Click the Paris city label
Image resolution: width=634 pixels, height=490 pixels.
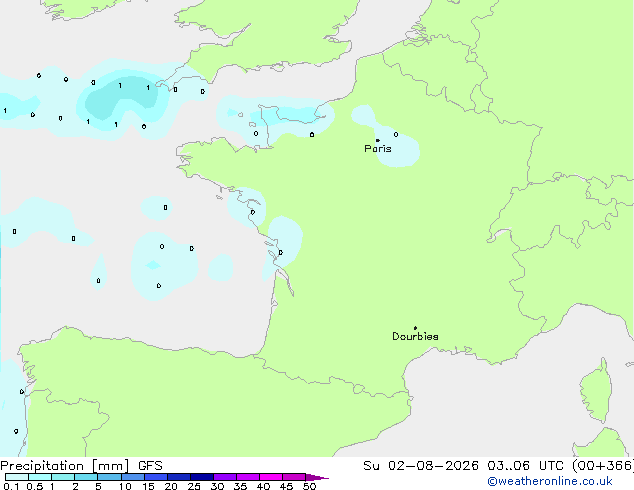pos(378,149)
